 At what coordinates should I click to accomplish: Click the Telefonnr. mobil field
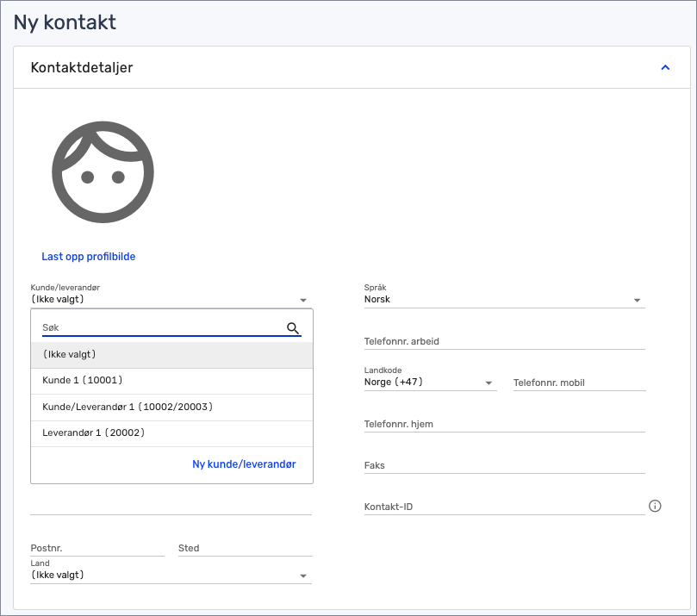pos(579,383)
